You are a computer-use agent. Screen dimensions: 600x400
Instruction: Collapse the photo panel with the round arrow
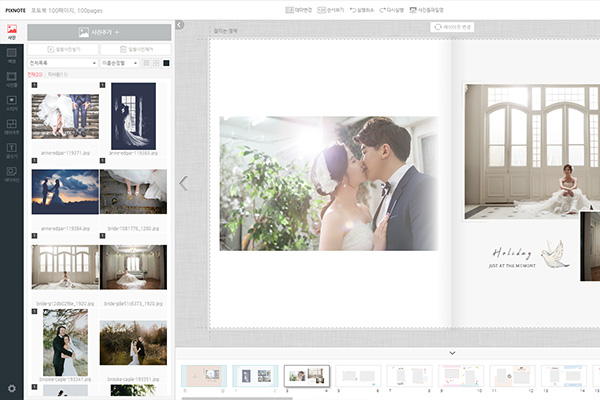click(x=179, y=25)
